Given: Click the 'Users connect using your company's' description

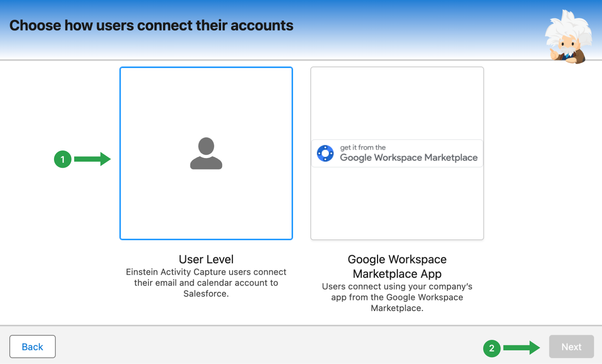Looking at the screenshot, I should 397,297.
